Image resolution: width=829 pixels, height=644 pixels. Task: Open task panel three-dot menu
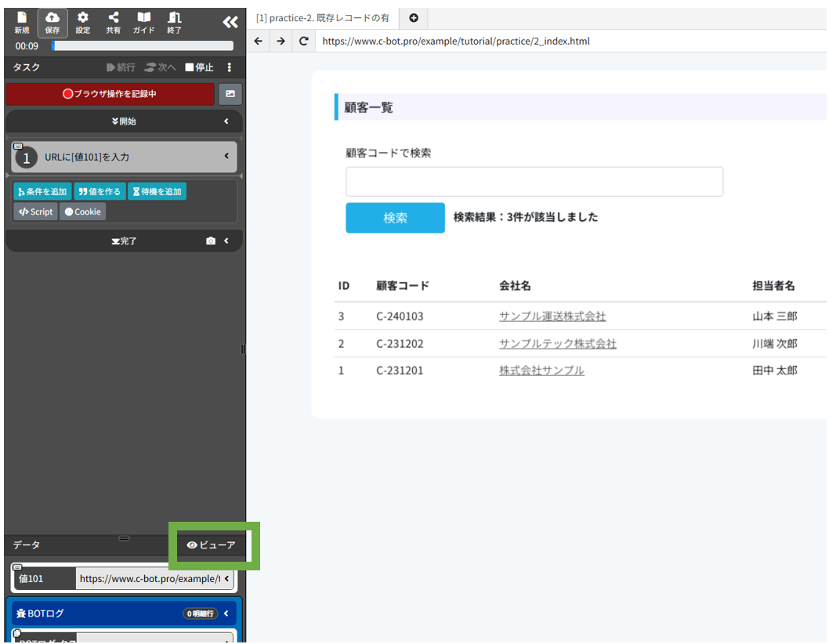(229, 67)
